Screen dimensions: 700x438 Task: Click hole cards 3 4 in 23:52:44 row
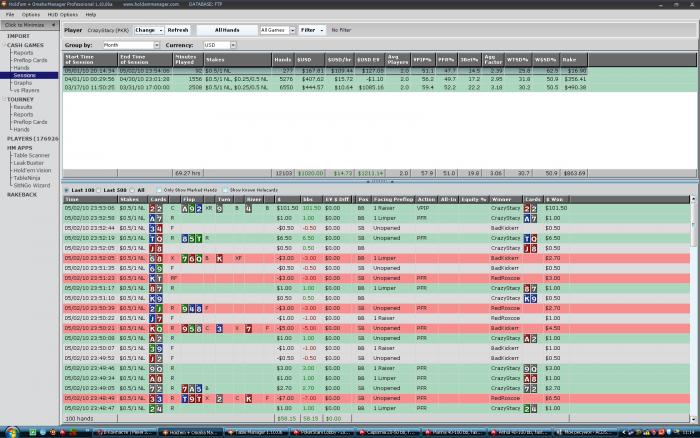pos(155,228)
